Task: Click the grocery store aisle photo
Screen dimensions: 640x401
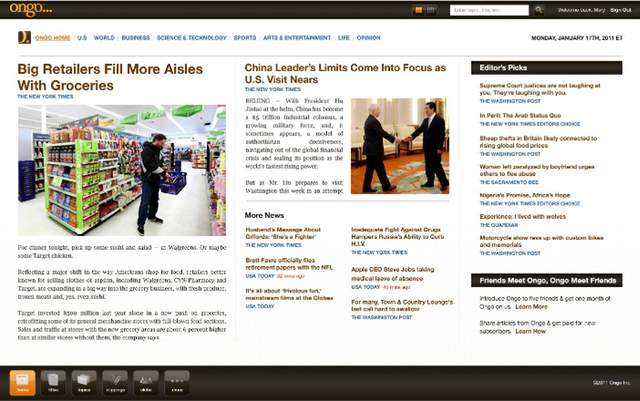Action: (122, 170)
